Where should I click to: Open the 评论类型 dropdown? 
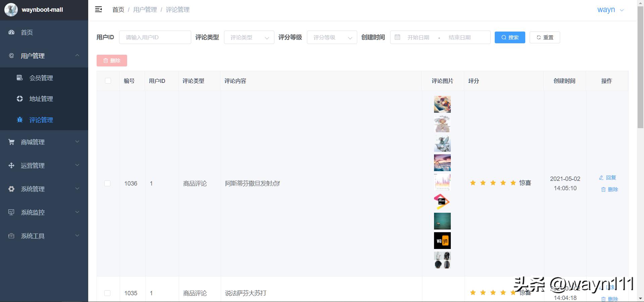(249, 37)
